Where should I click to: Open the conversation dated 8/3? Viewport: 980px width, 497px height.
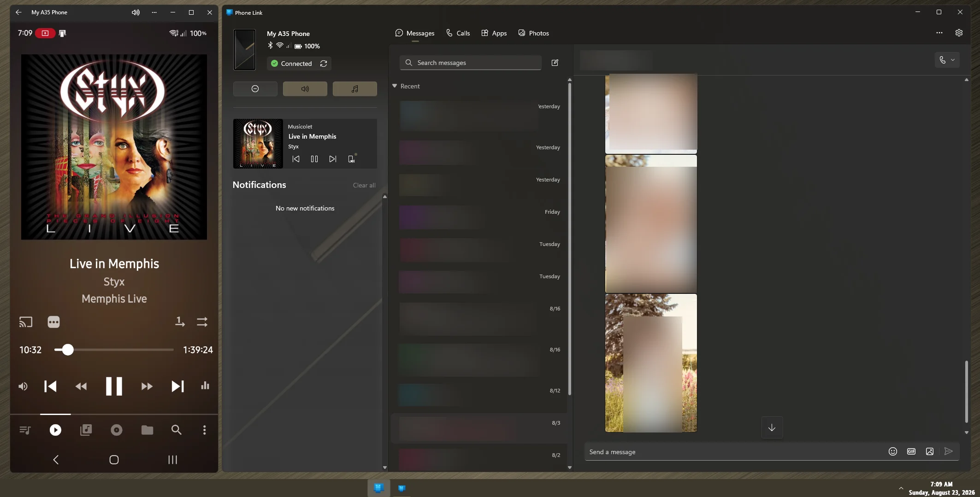point(479,428)
